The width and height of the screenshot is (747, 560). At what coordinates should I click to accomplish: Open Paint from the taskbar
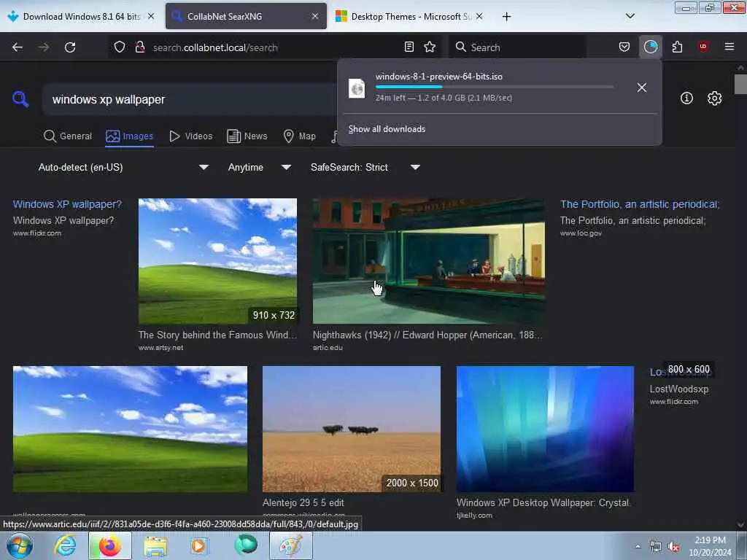[x=290, y=545]
